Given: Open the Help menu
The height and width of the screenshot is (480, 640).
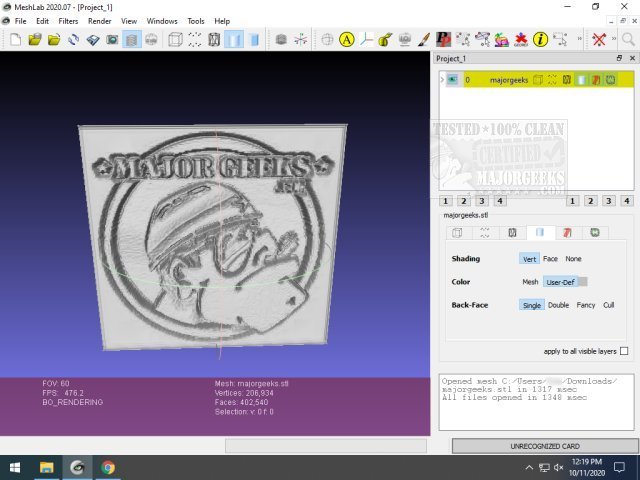Looking at the screenshot, I should click(x=222, y=21).
